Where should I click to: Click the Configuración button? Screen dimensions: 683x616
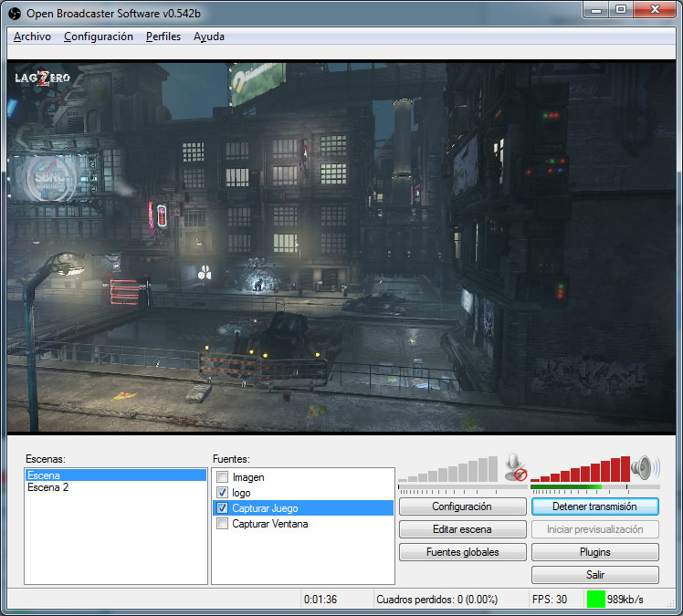(x=463, y=506)
